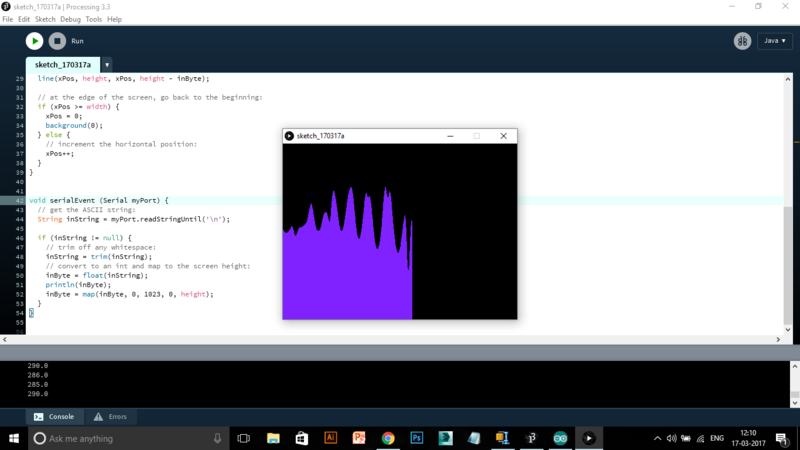Open the Debug menu
Screen dimensions: 800x450
71,19
